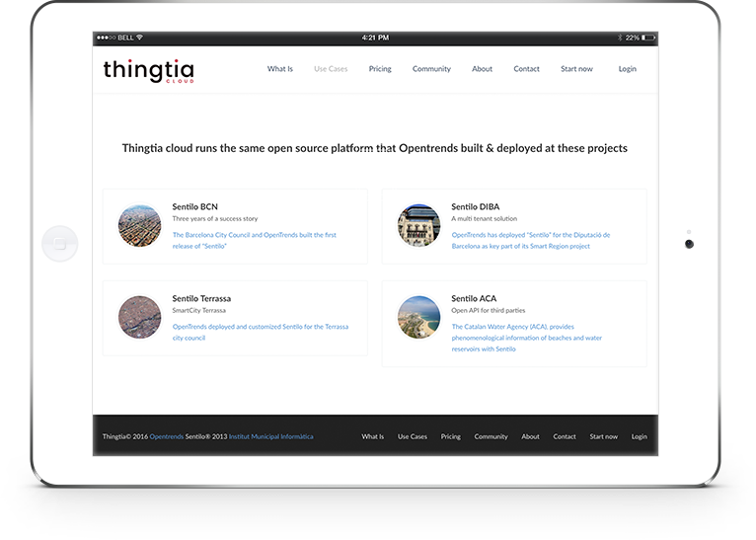This screenshot has height=540, width=756.
Task: Open Institut Municipal Informàtica footer link
Action: 271,436
